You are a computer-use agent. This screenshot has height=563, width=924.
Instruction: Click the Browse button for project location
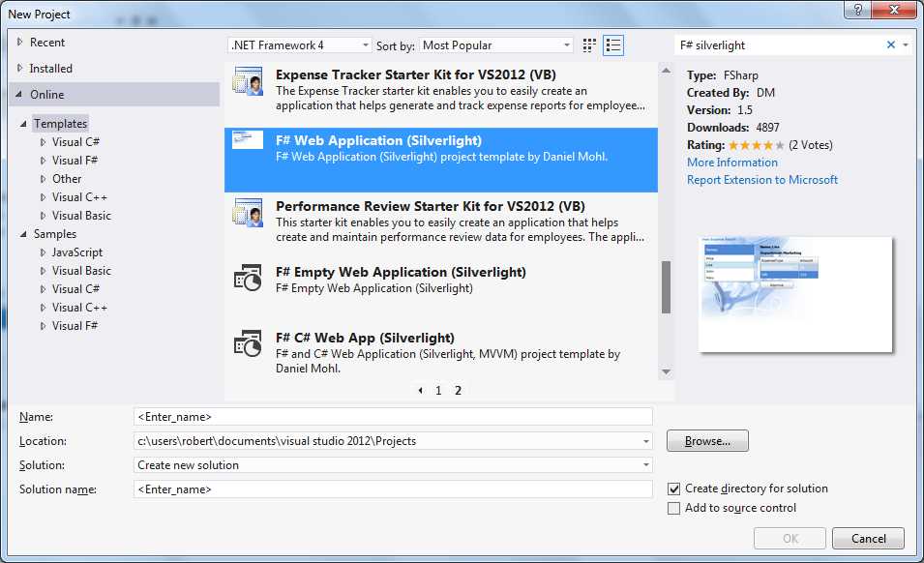tap(706, 440)
